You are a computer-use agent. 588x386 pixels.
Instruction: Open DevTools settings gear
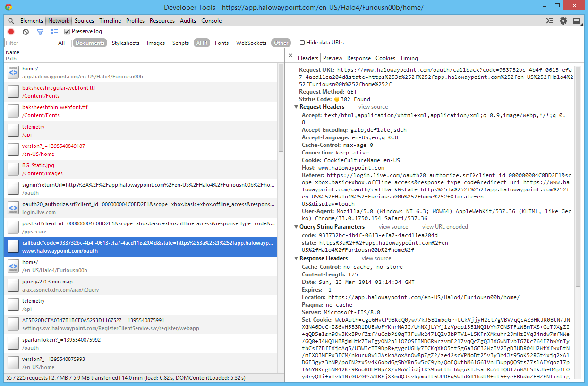coord(563,21)
